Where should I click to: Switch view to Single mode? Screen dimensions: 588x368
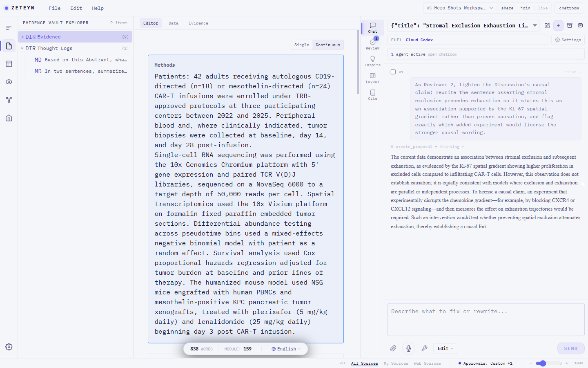[x=302, y=45]
